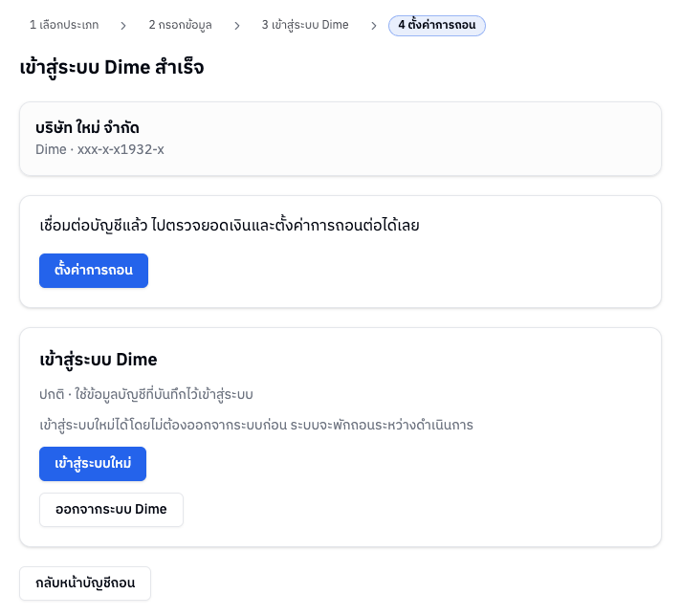
Task: Click the บริษัท ใหม่ จำกัด company name
Action: [87, 128]
